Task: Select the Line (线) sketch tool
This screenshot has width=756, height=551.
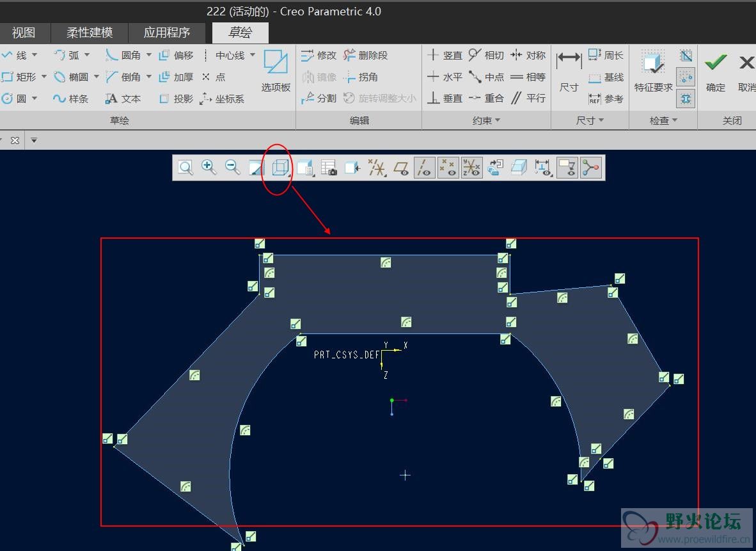Action: [x=15, y=56]
